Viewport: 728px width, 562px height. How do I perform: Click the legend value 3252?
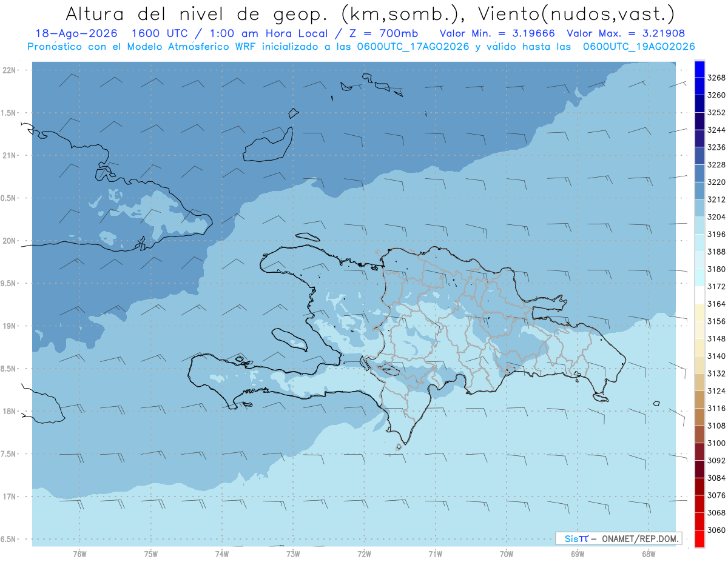click(x=716, y=113)
